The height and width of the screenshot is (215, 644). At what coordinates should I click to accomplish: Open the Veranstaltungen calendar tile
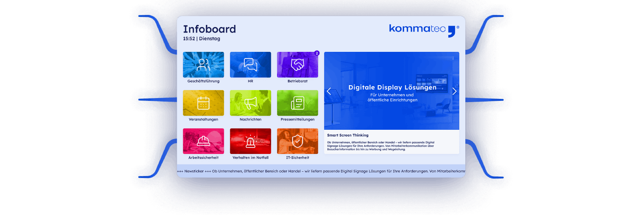203,103
